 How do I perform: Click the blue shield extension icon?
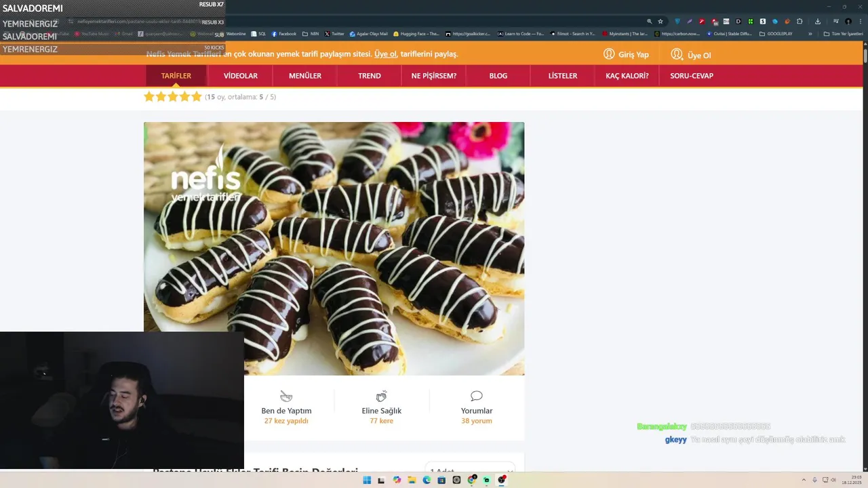(x=677, y=21)
